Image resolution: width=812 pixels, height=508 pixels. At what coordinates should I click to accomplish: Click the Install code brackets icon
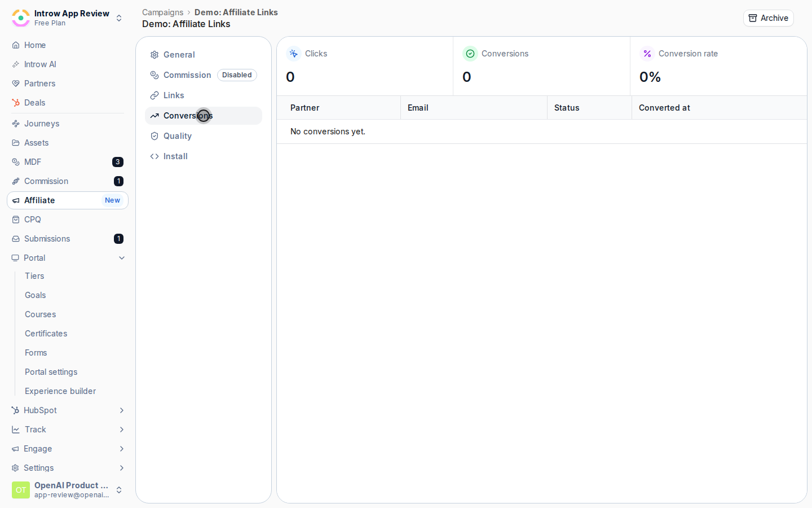pos(155,156)
